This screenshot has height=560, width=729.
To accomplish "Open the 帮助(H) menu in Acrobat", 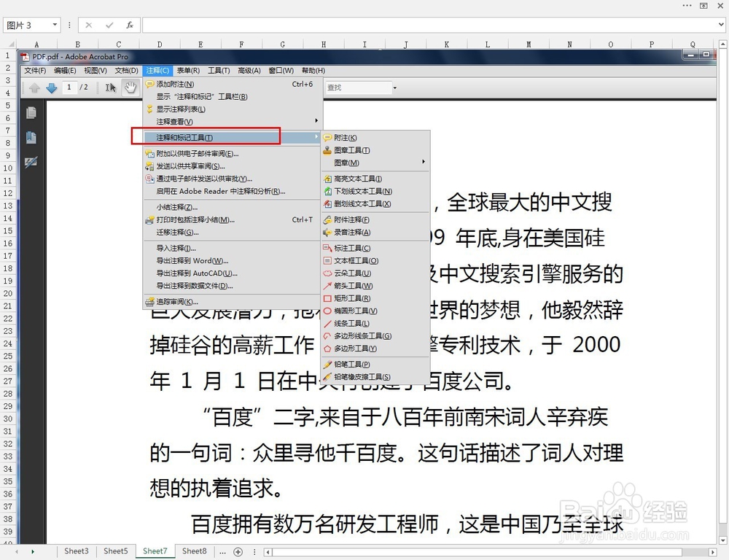I will click(313, 71).
